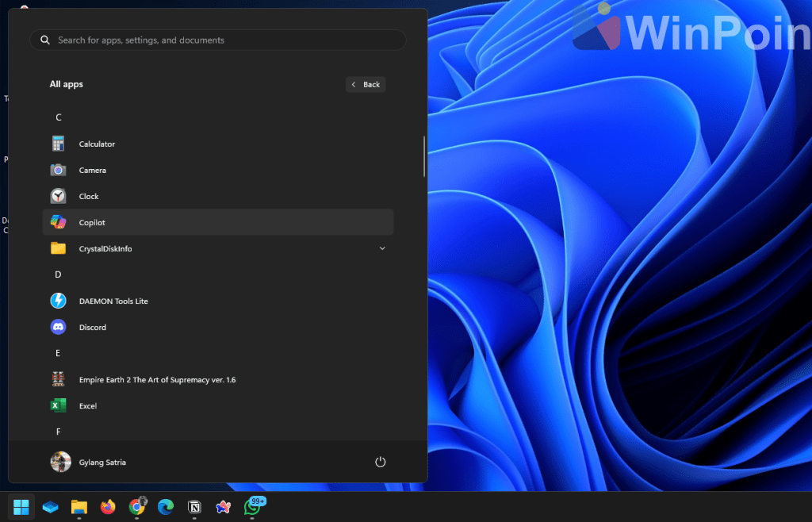
Task: Open the power options
Action: tap(380, 462)
